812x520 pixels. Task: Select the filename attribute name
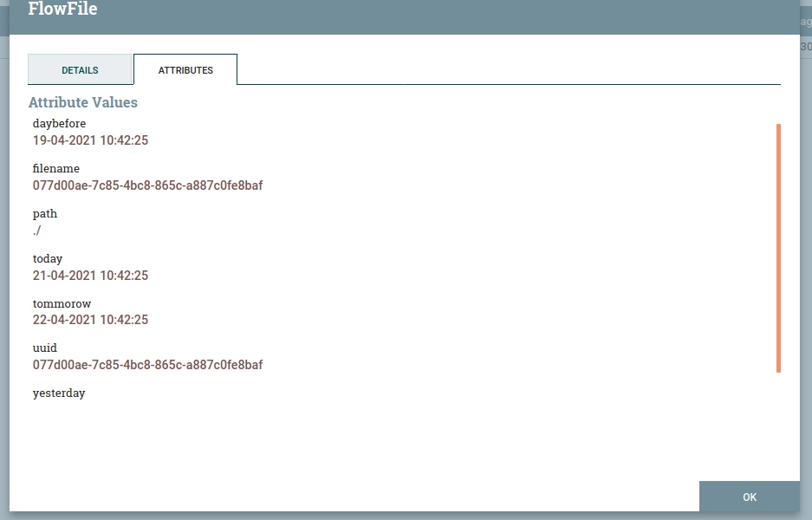point(56,169)
